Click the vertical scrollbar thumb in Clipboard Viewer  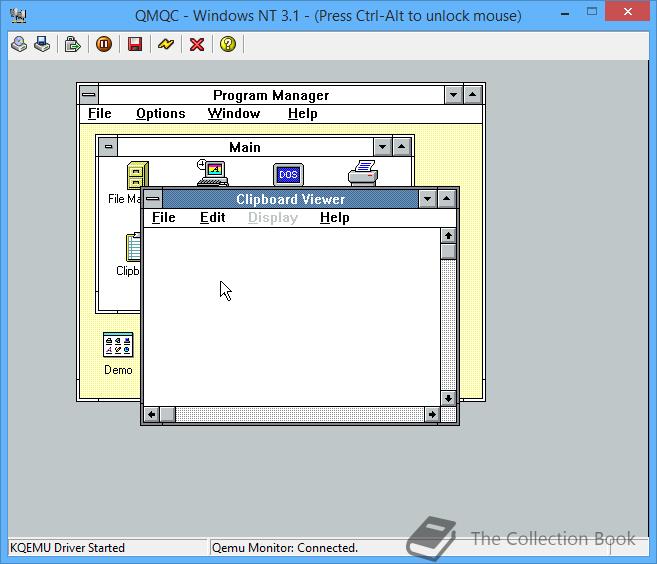tap(448, 251)
